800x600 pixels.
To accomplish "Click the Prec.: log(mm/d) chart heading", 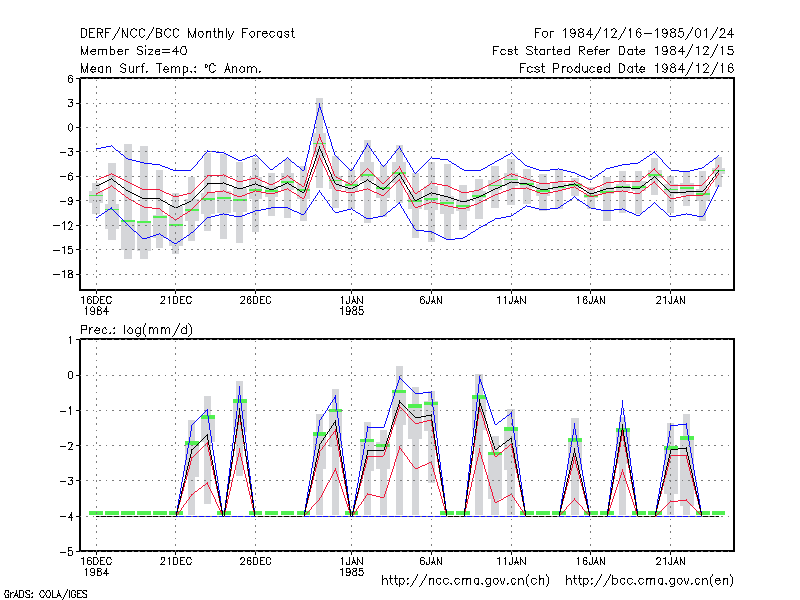I will click(x=136, y=330).
